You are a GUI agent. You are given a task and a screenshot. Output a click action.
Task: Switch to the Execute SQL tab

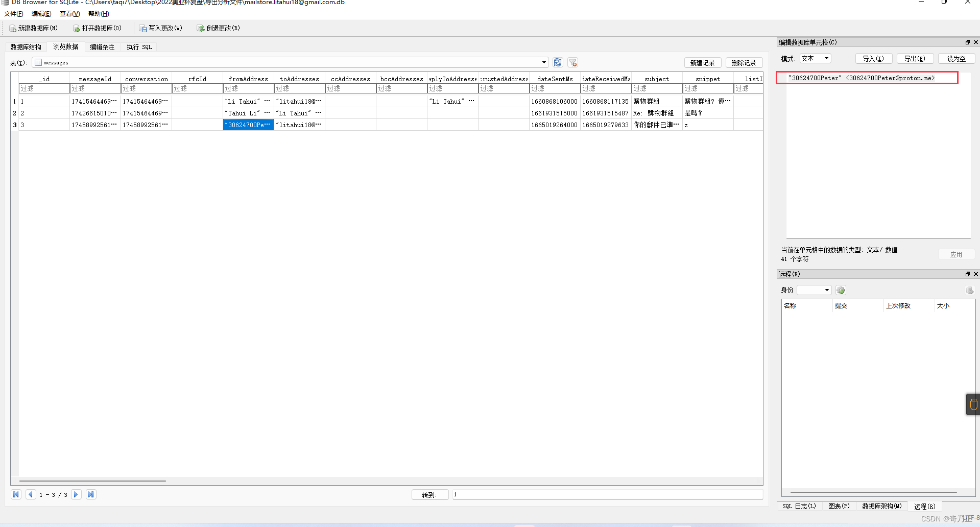(139, 47)
